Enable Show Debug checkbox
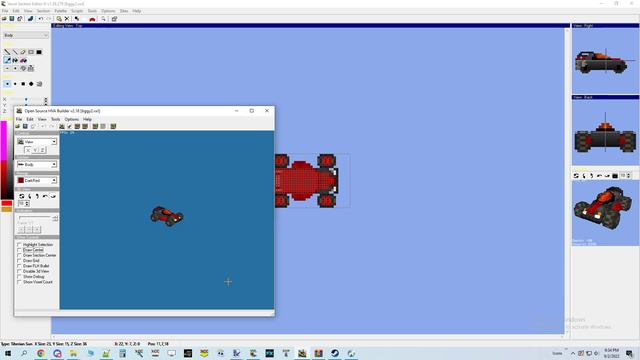The height and width of the screenshot is (360, 640). [19, 277]
